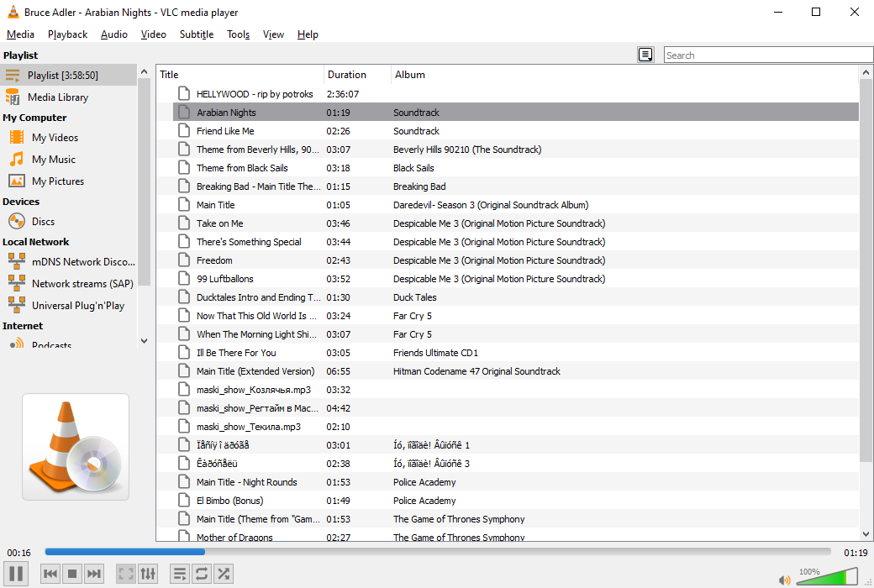Pause playback with the pause button
874x588 pixels.
point(16,574)
